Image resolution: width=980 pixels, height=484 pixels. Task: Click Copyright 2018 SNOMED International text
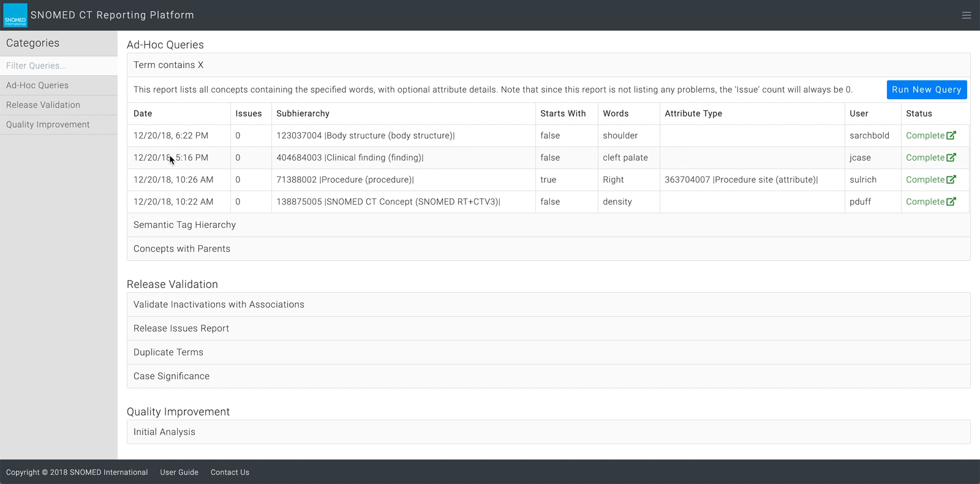(77, 472)
